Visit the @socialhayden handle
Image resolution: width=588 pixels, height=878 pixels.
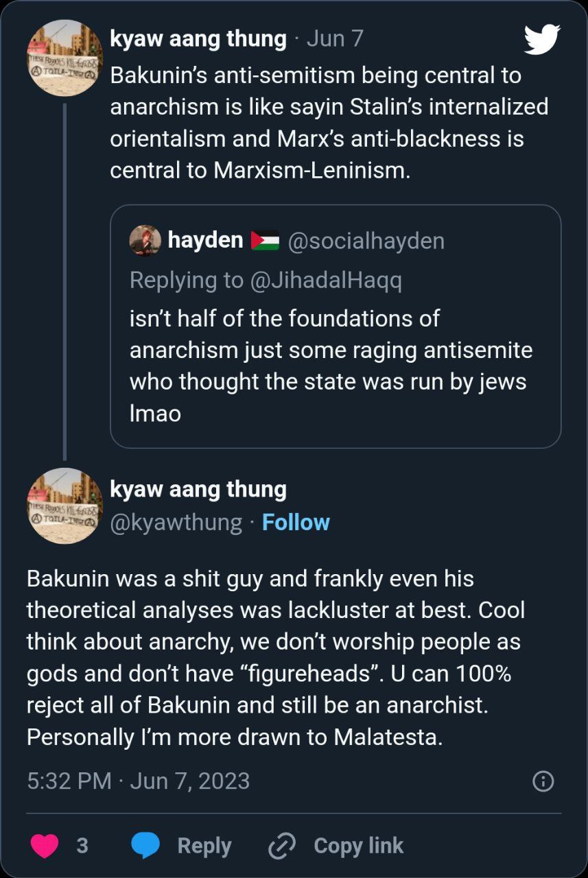tap(366, 241)
